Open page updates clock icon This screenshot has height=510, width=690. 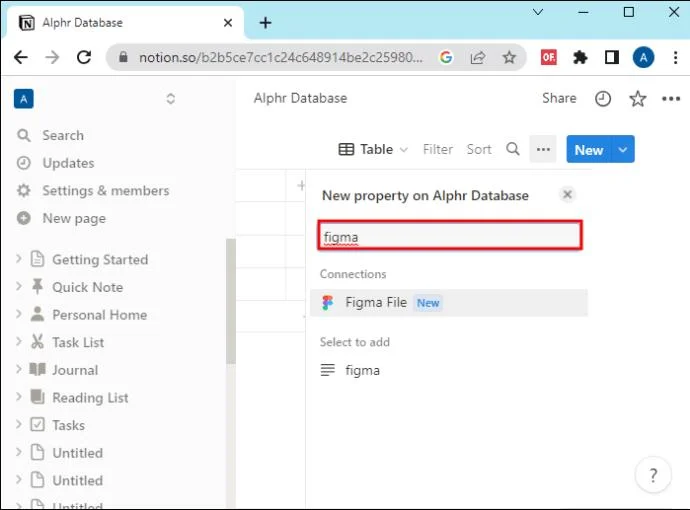pos(603,99)
